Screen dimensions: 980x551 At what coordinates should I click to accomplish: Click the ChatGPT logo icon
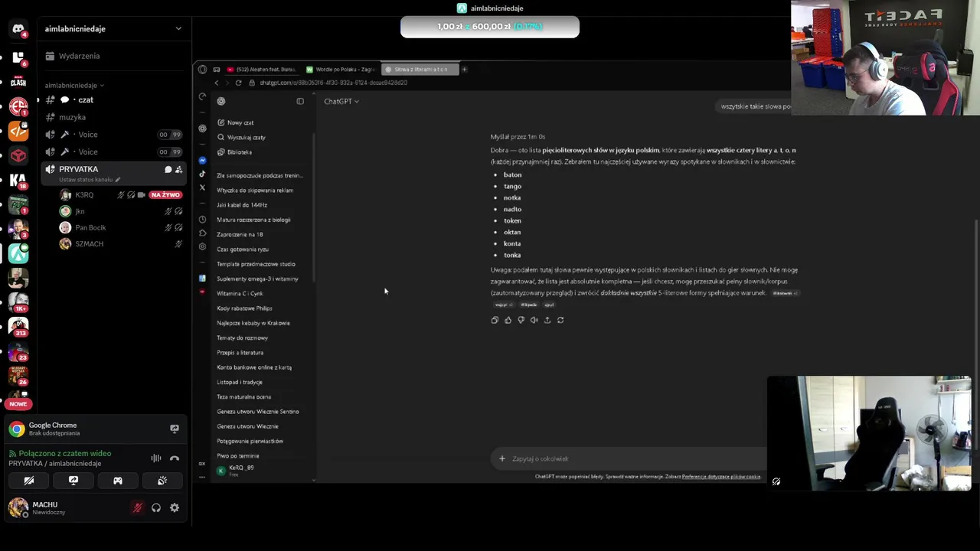click(221, 101)
